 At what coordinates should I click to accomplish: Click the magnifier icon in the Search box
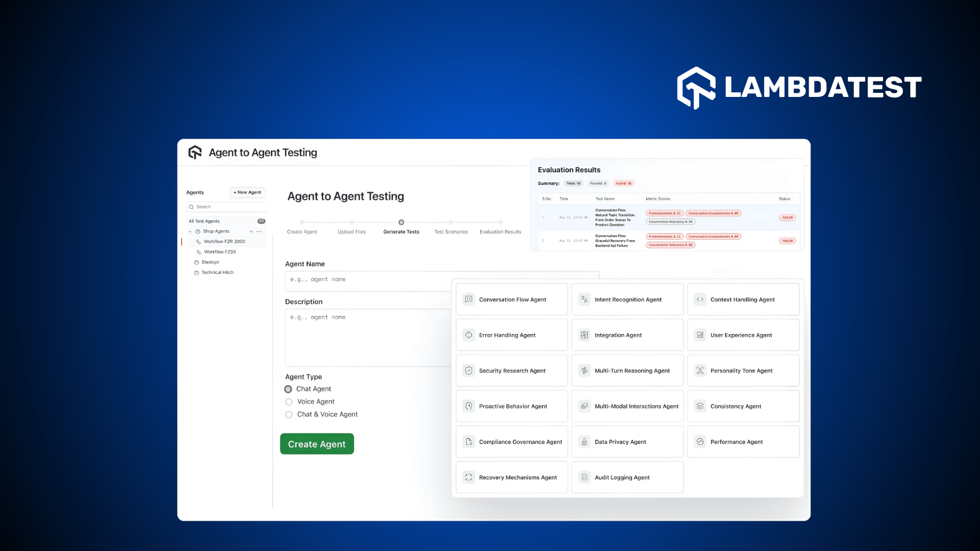191,207
